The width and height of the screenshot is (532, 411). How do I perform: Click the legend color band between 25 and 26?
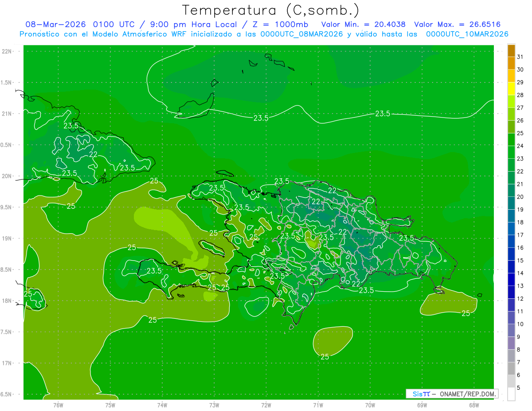511,127
